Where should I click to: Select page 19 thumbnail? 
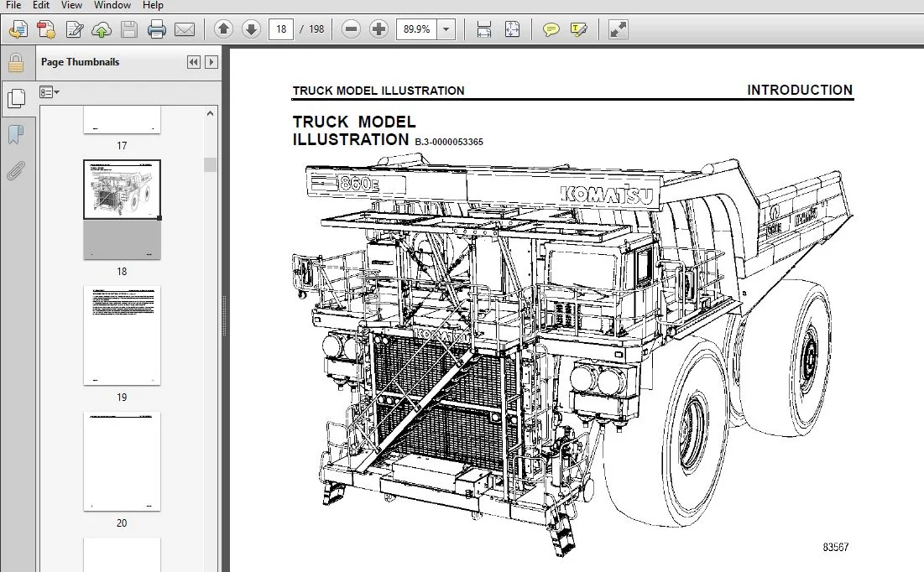(122, 335)
